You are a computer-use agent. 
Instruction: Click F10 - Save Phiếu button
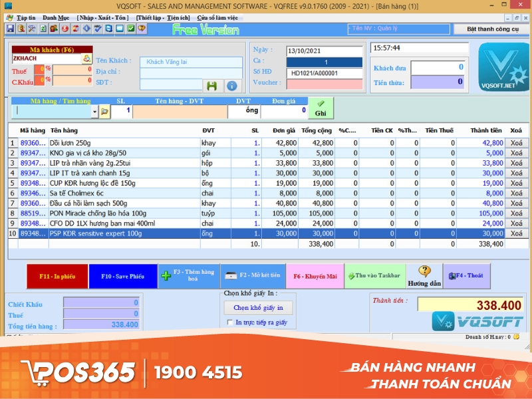(x=123, y=276)
